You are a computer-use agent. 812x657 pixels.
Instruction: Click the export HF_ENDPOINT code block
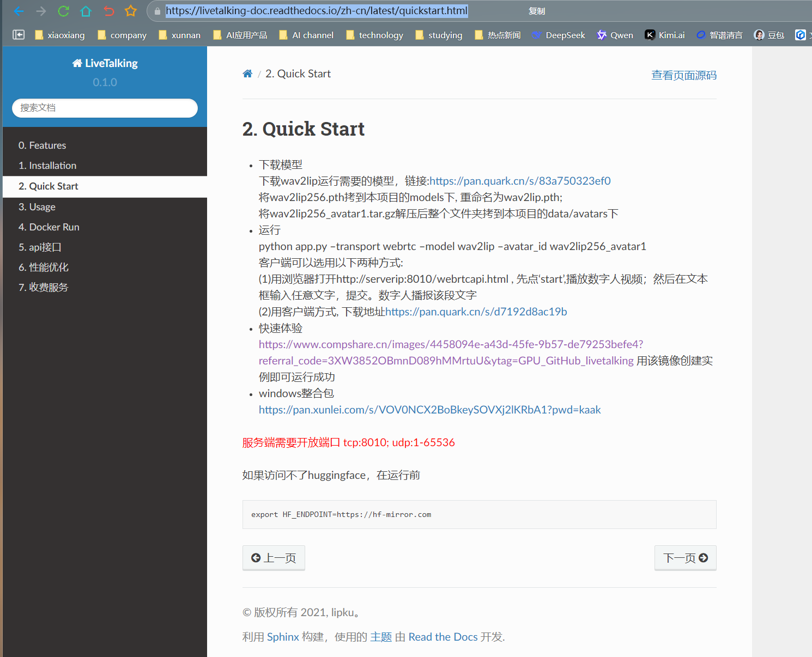[480, 514]
